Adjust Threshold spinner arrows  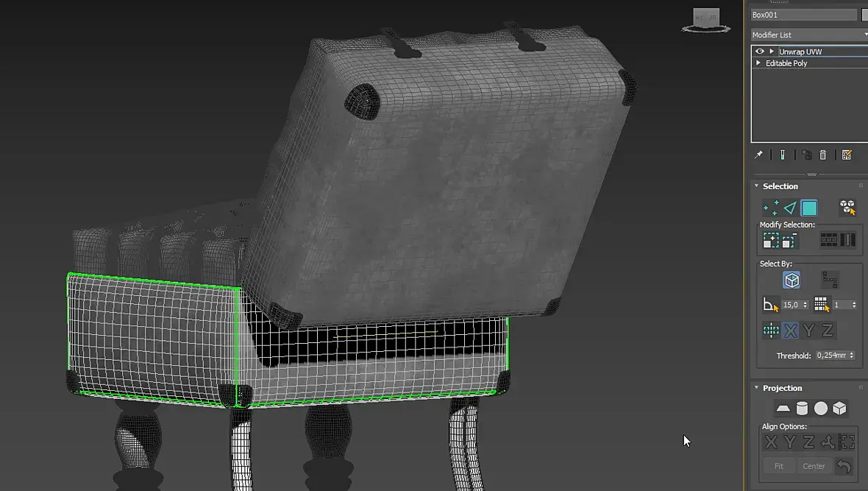point(852,356)
